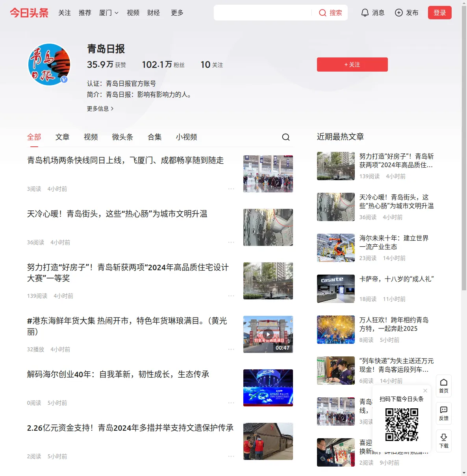This screenshot has width=467, height=476.
Task: Open 视频 in the top navigation
Action: (133, 13)
